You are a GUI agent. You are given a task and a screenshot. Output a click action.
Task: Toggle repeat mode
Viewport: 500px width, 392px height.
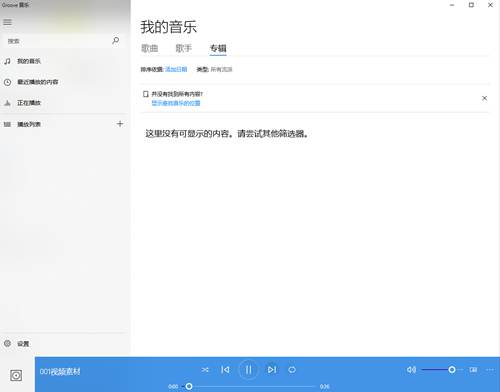coord(292,370)
